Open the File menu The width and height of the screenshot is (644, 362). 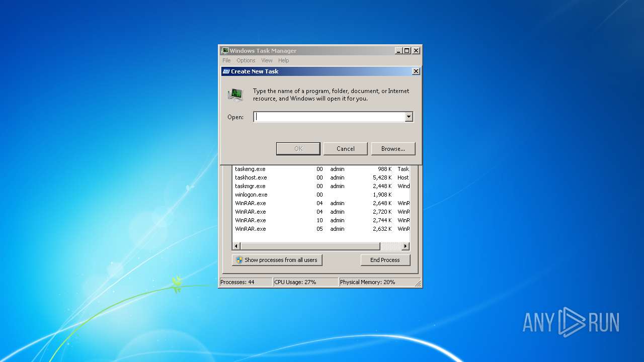226,60
